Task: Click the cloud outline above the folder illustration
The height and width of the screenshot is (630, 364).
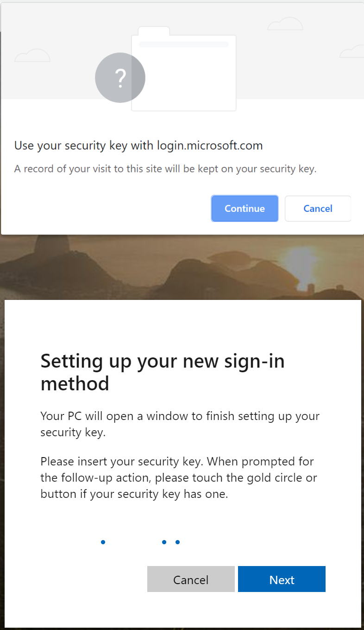Action: [x=286, y=24]
